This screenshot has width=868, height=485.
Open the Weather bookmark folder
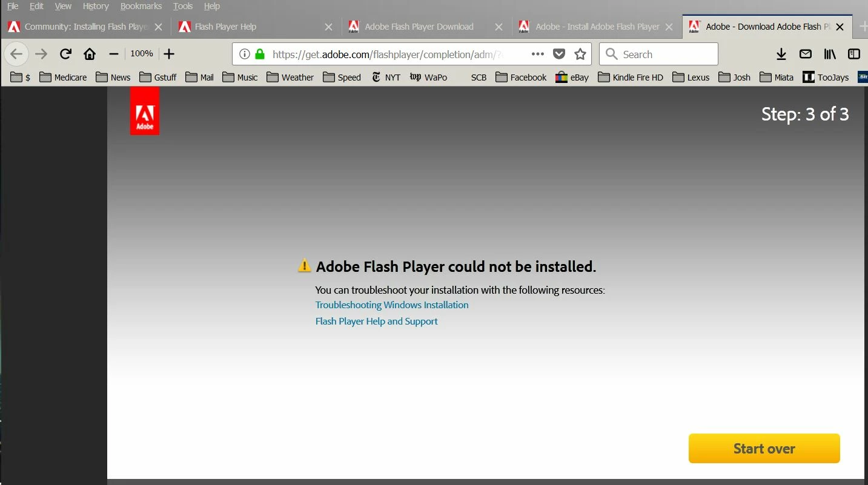click(290, 77)
